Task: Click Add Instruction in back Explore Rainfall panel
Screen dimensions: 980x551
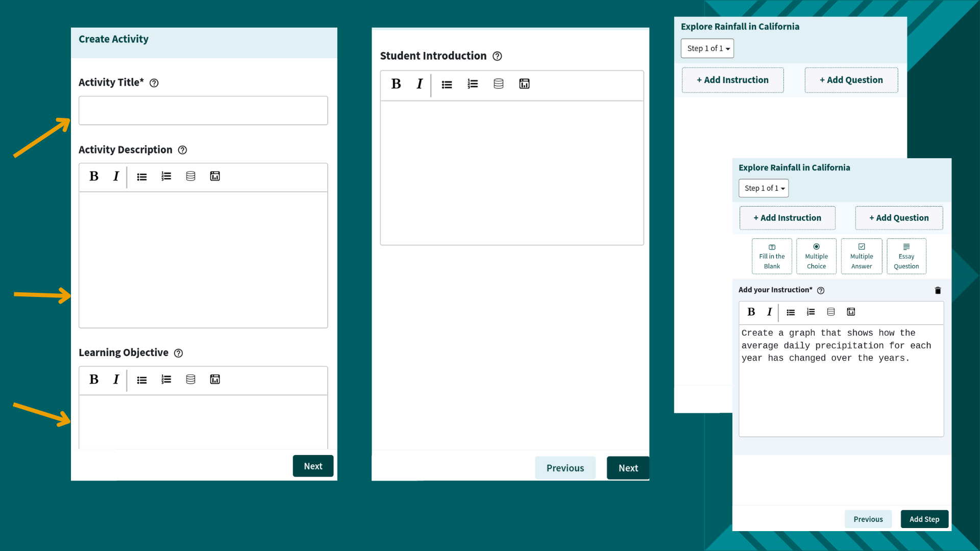Action: [x=732, y=80]
